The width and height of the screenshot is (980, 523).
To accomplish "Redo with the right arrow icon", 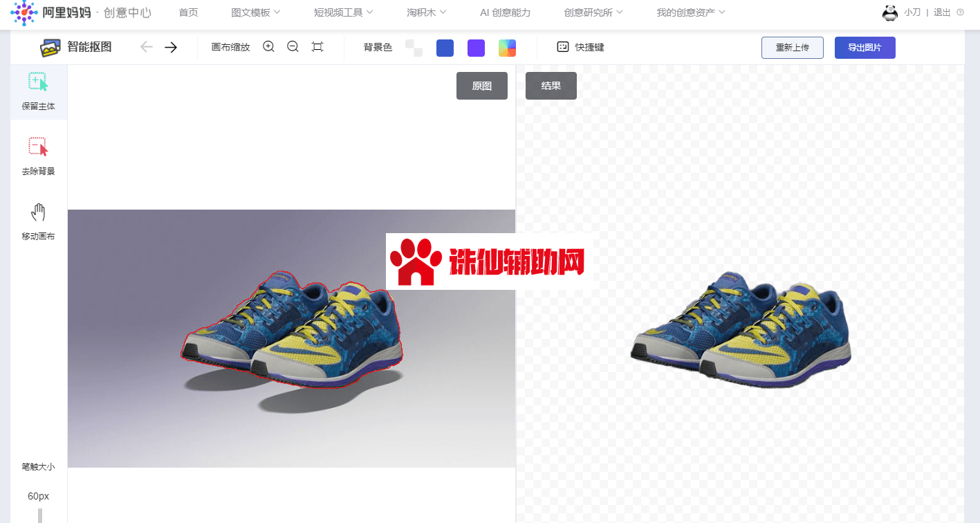I will click(x=171, y=47).
